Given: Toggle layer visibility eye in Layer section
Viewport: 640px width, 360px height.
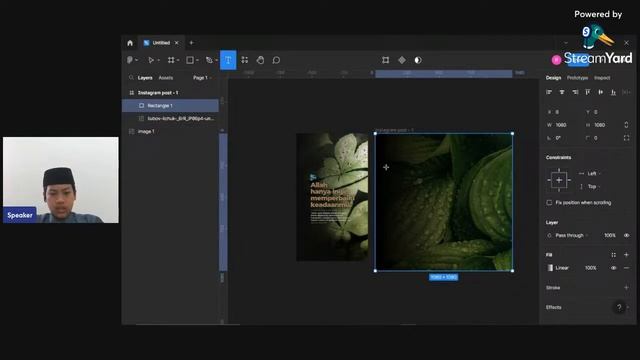Looking at the screenshot, I should (x=627, y=236).
